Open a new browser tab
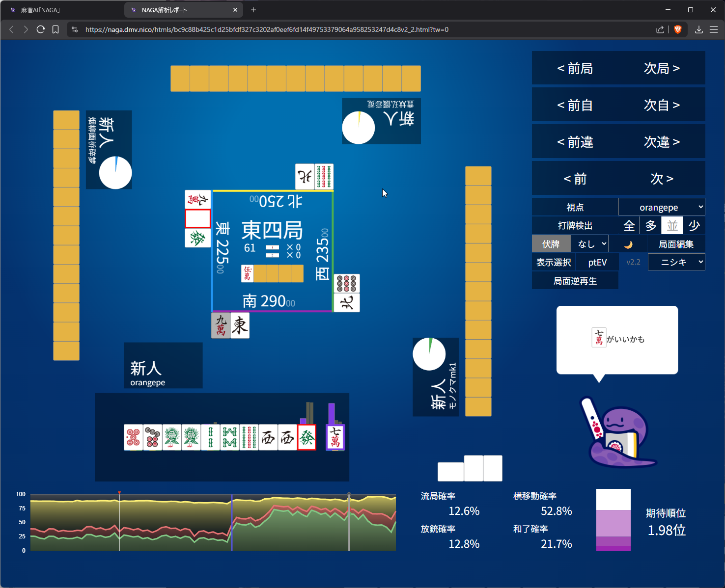 253,10
